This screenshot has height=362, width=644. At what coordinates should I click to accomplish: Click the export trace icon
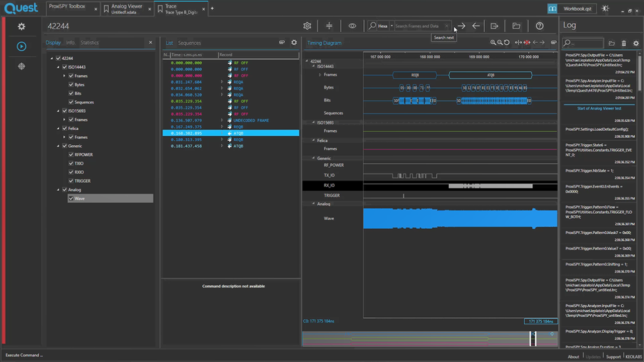point(495,26)
